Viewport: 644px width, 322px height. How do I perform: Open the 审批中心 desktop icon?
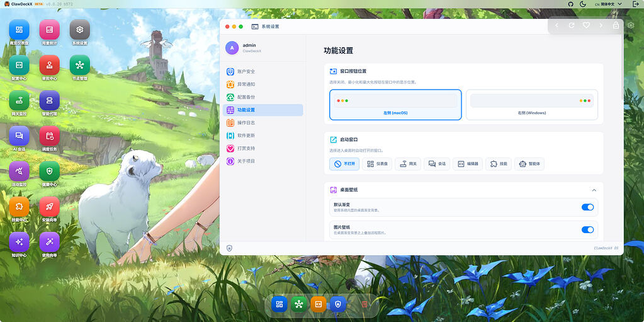tap(49, 65)
